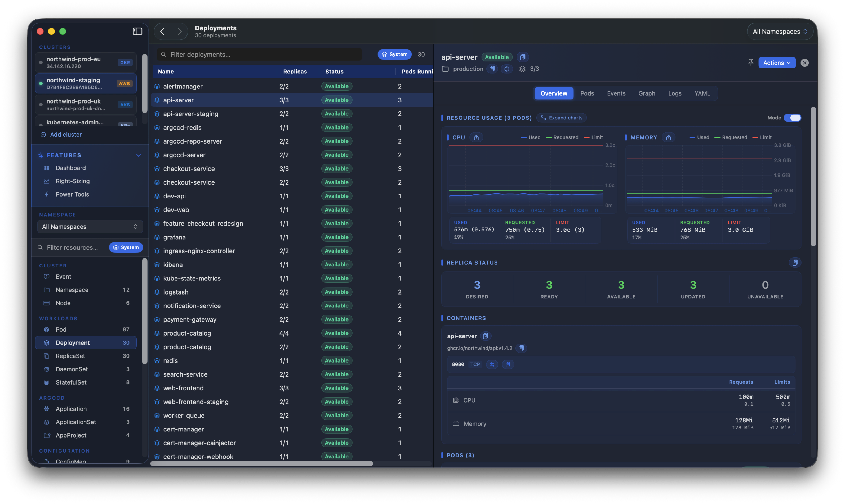845x504 pixels.
Task: Switch to the Overview tab
Action: 554,93
